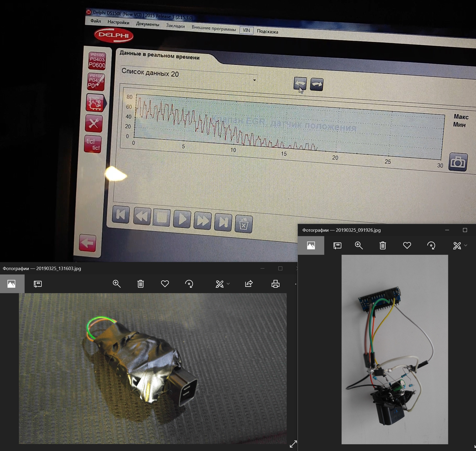Add 091926 photo to favorites with heart icon
The width and height of the screenshot is (476, 451).
(407, 245)
